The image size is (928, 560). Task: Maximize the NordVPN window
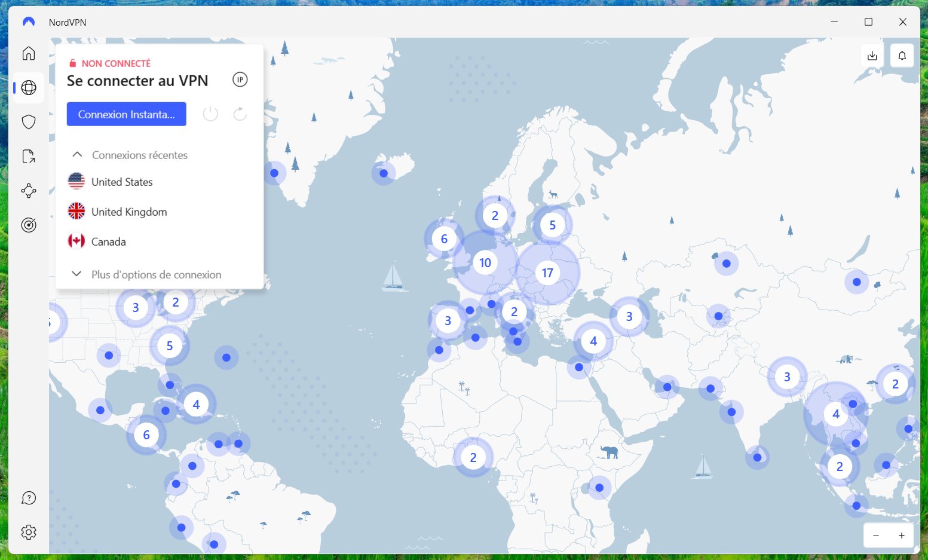869,22
